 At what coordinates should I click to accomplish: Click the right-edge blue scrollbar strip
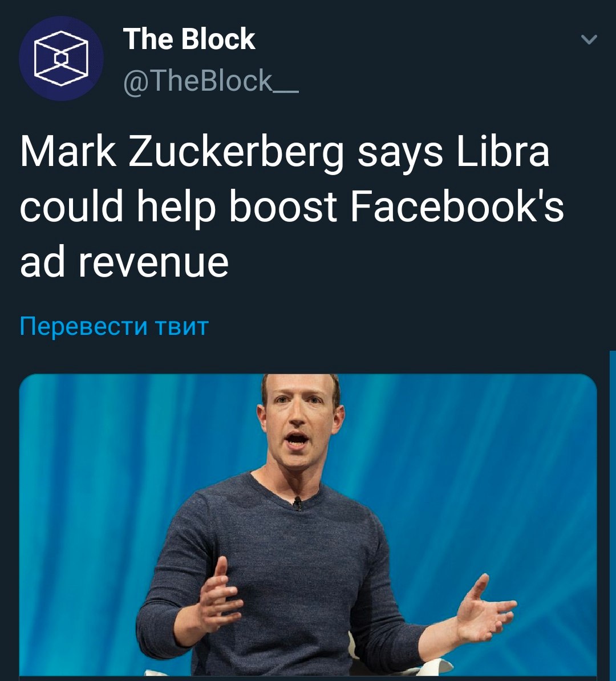613,516
